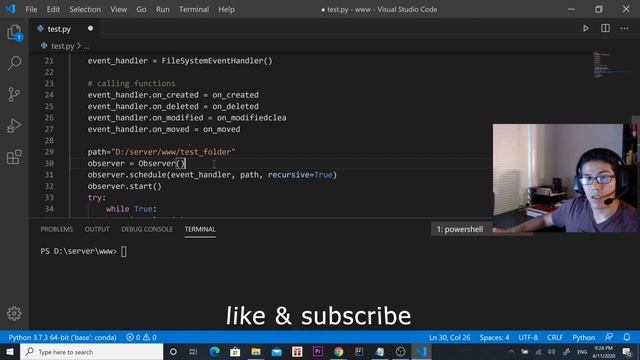Screen dimensions: 640x360
Task: Switch to the TERMINAL panel tab
Action: (200, 229)
